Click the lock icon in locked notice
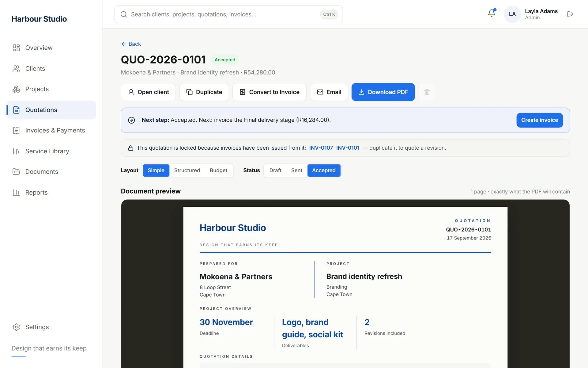588x368 pixels. [130, 148]
